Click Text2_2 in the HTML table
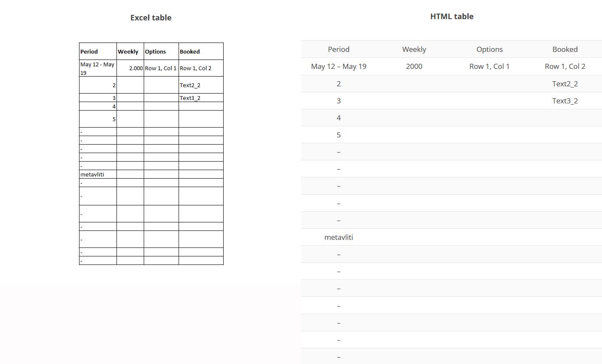 [x=565, y=84]
